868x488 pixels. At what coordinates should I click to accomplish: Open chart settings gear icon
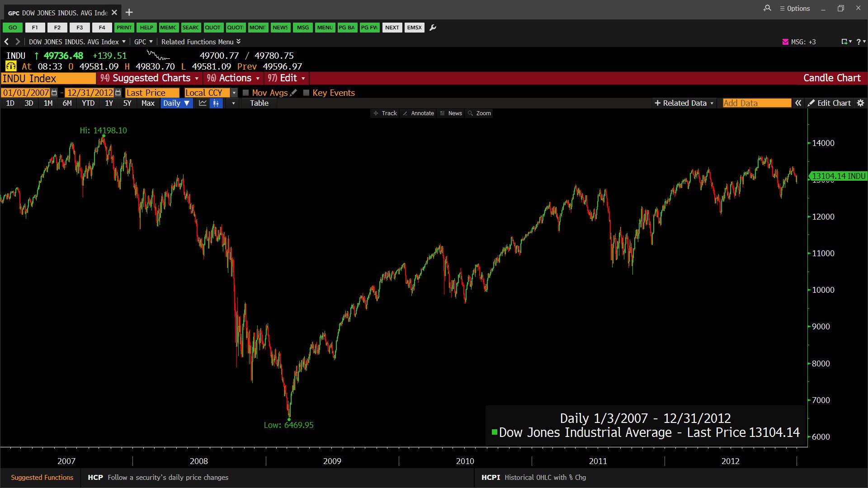pos(861,103)
